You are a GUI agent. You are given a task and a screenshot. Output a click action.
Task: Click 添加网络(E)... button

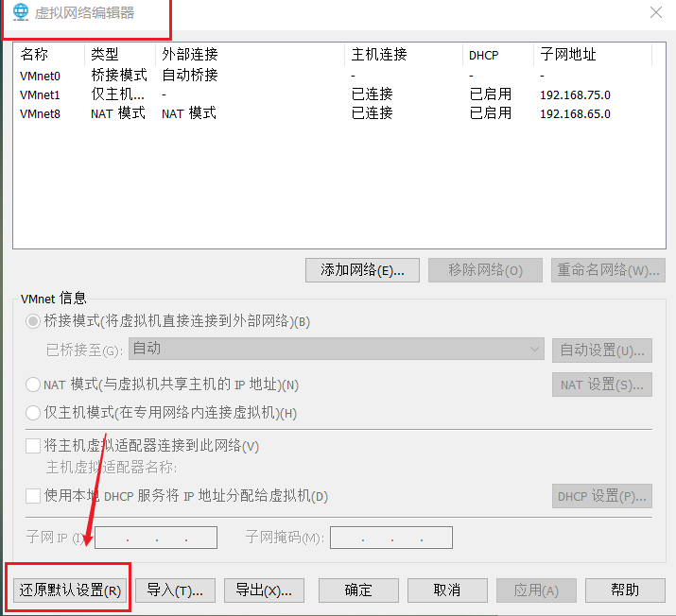coord(362,270)
